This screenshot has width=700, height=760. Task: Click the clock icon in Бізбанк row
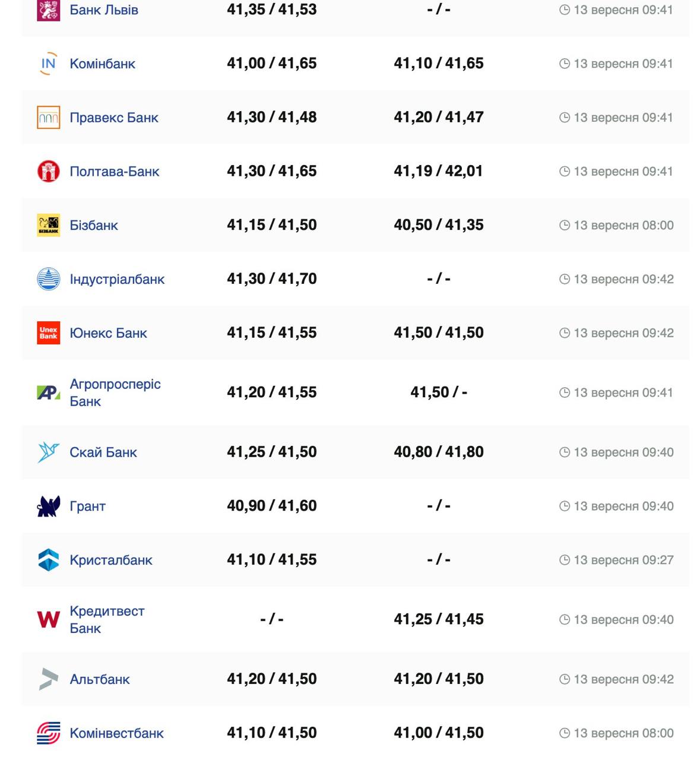(x=565, y=226)
